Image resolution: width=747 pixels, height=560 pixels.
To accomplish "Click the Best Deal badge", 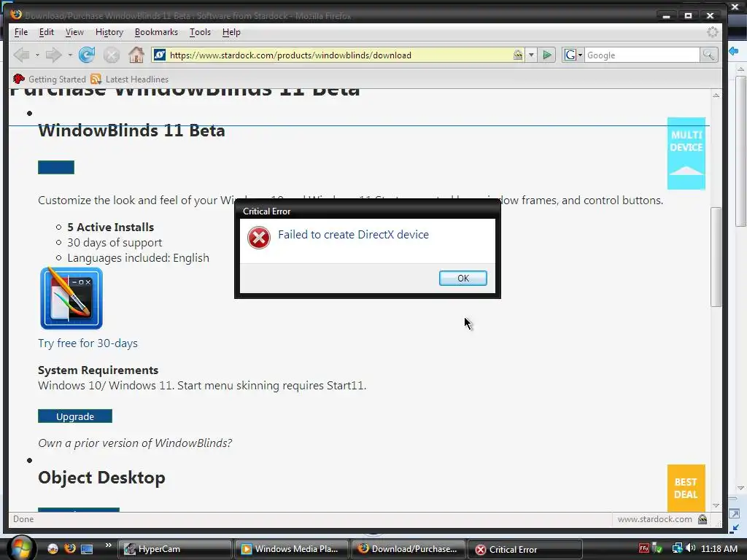I will click(686, 488).
